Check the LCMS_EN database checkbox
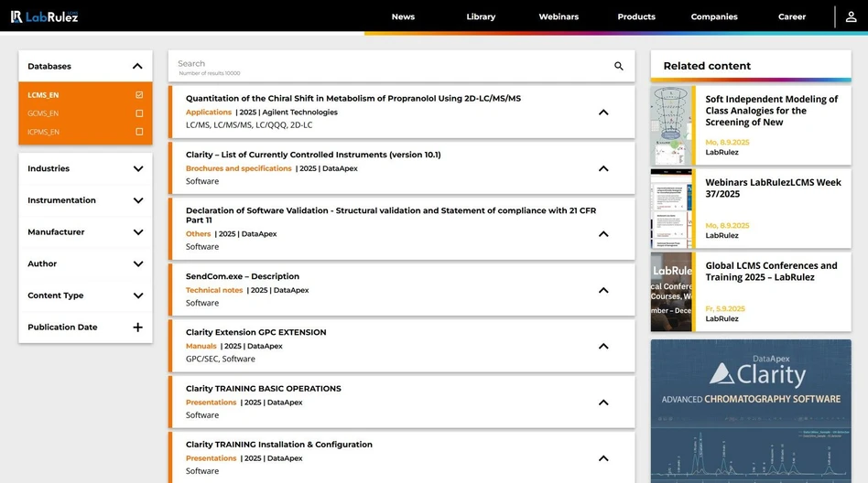The image size is (868, 483). 139,94
